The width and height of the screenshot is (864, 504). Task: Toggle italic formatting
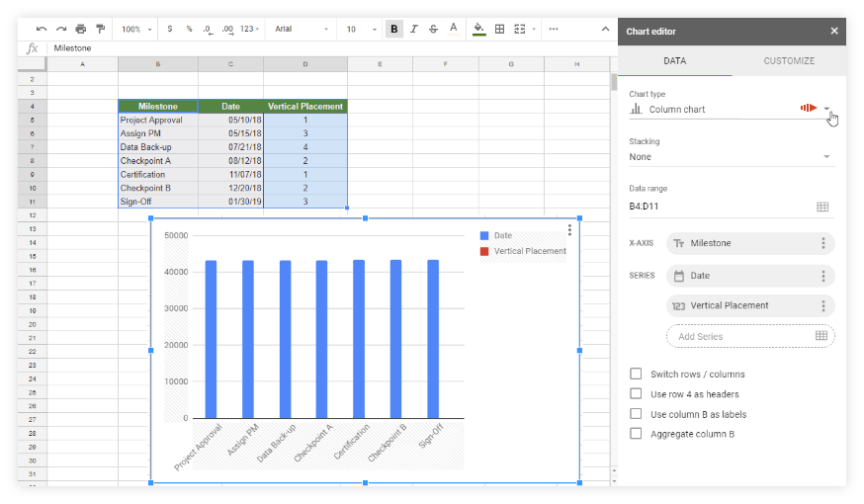(414, 29)
